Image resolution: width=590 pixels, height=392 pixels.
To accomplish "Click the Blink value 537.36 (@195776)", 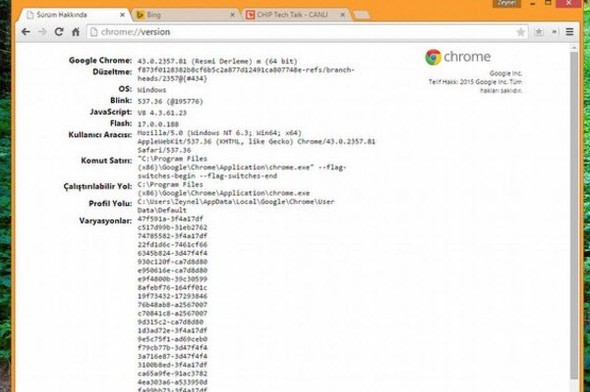I will point(170,102).
